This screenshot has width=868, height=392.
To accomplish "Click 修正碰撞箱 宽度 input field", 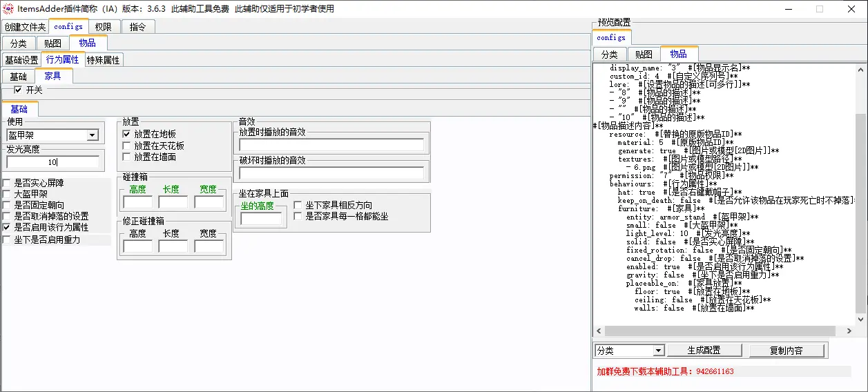I will tap(209, 246).
